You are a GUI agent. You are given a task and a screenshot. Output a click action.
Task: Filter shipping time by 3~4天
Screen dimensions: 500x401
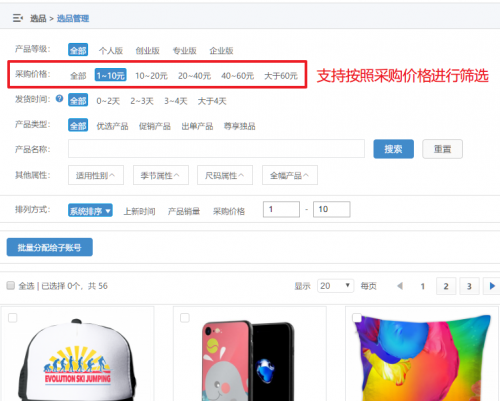point(176,101)
